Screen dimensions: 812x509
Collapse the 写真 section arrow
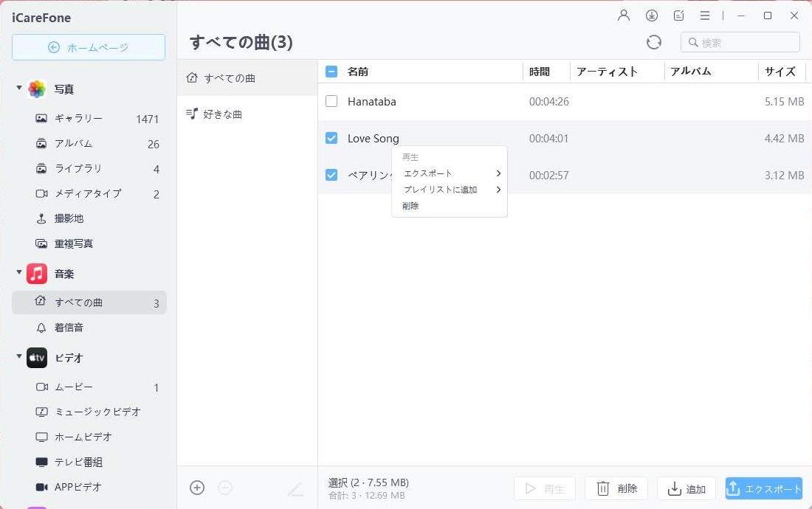tap(19, 88)
